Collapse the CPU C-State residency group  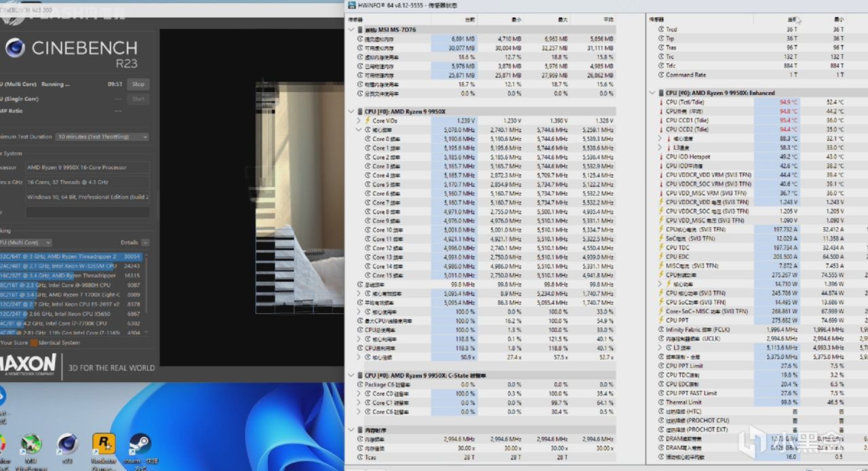(x=351, y=375)
